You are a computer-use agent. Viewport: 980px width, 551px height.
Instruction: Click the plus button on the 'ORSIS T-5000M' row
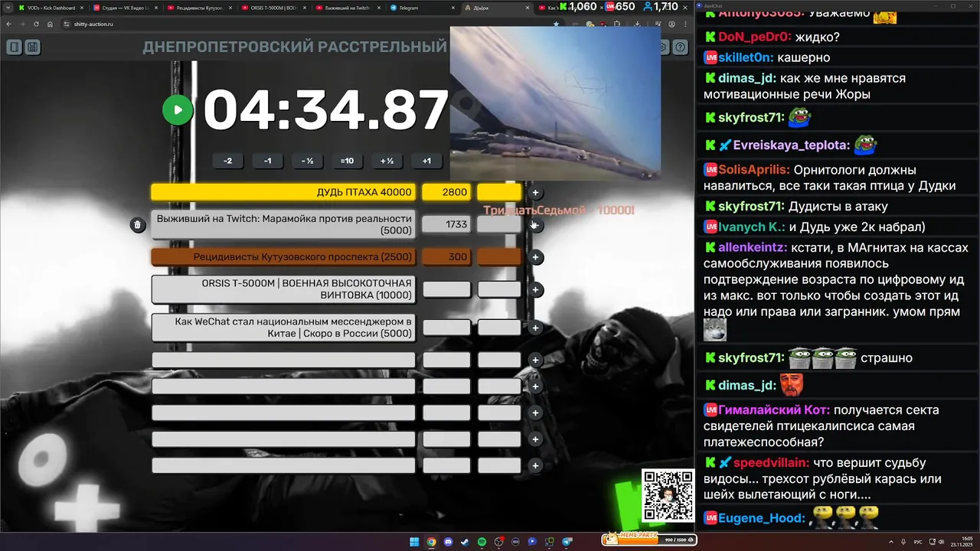tap(536, 289)
